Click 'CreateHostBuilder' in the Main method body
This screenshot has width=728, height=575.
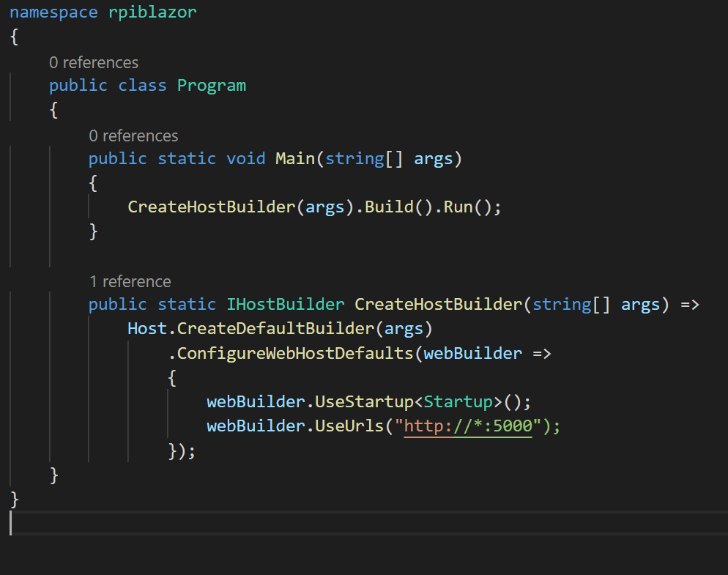[212, 207]
